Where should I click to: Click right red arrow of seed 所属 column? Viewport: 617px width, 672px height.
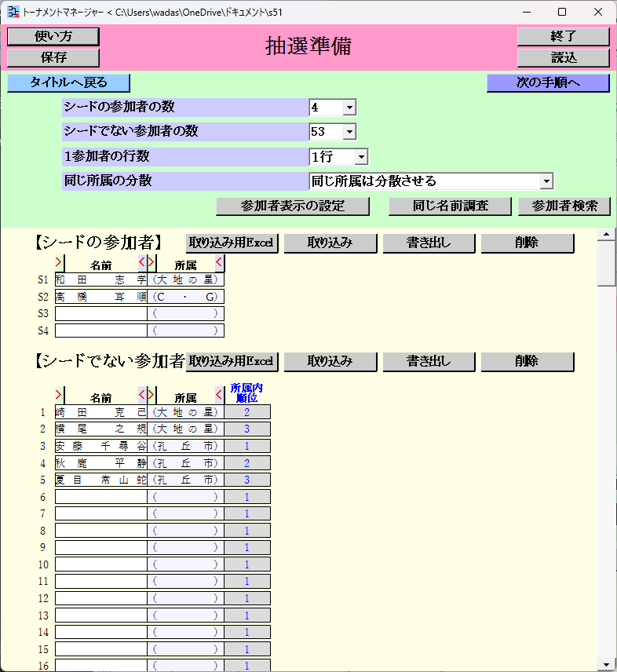point(219,262)
